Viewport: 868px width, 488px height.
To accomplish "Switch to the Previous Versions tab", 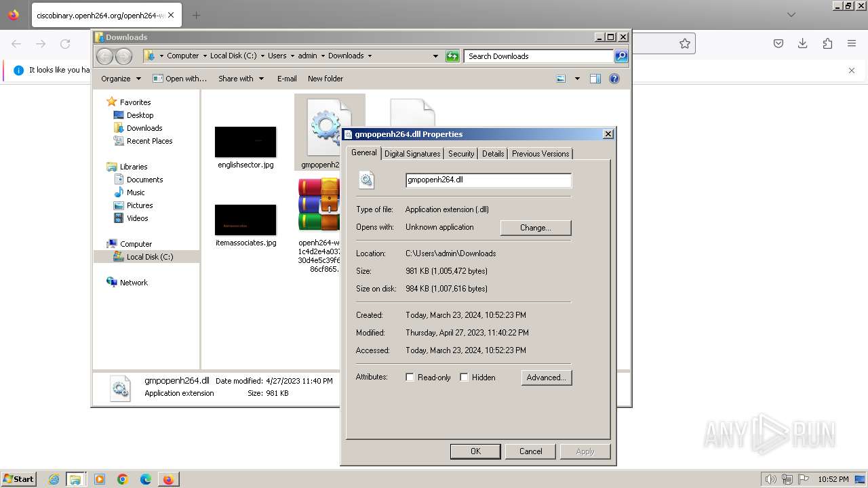I will tap(540, 154).
